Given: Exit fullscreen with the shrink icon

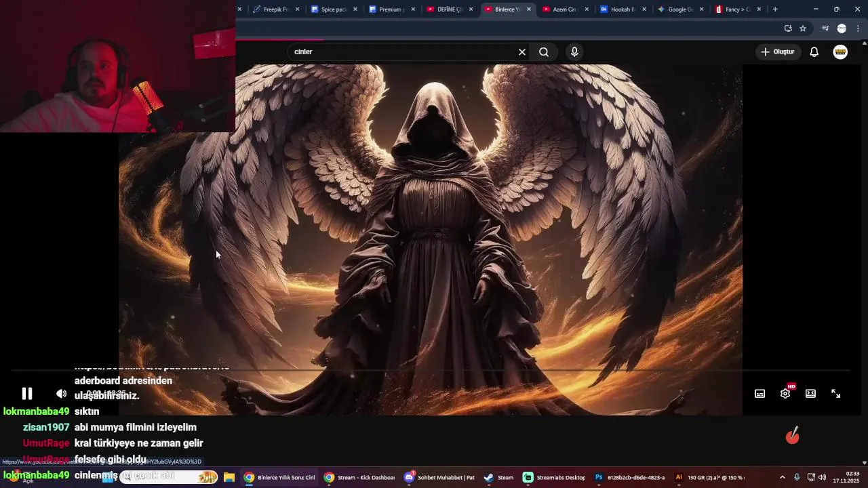Looking at the screenshot, I should 836,394.
